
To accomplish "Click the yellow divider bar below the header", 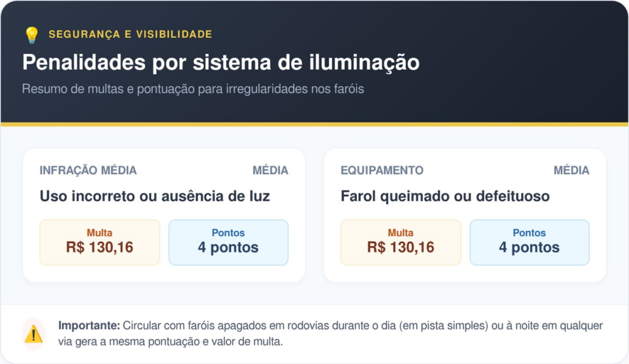I will [314, 124].
